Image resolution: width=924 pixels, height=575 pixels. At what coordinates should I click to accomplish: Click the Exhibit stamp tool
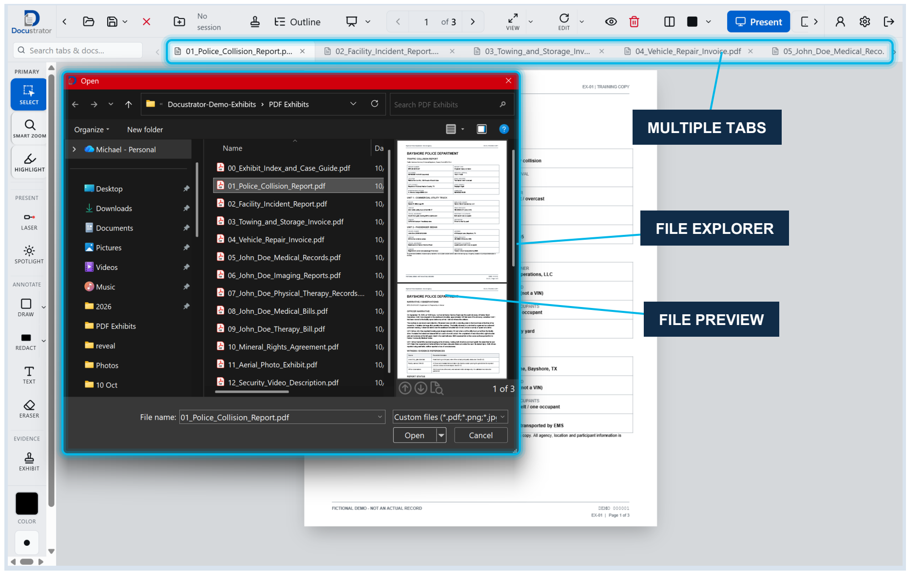tap(29, 461)
